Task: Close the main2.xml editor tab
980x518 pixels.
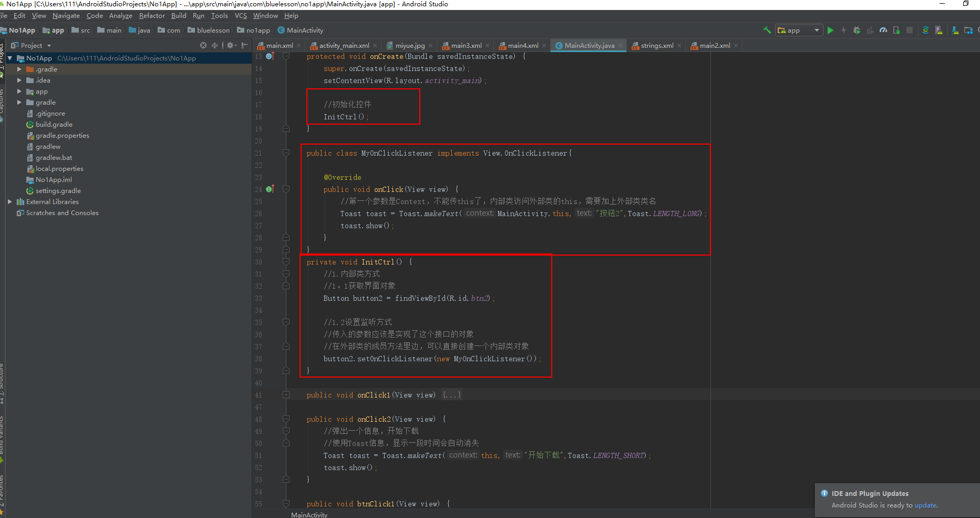Action: click(736, 46)
